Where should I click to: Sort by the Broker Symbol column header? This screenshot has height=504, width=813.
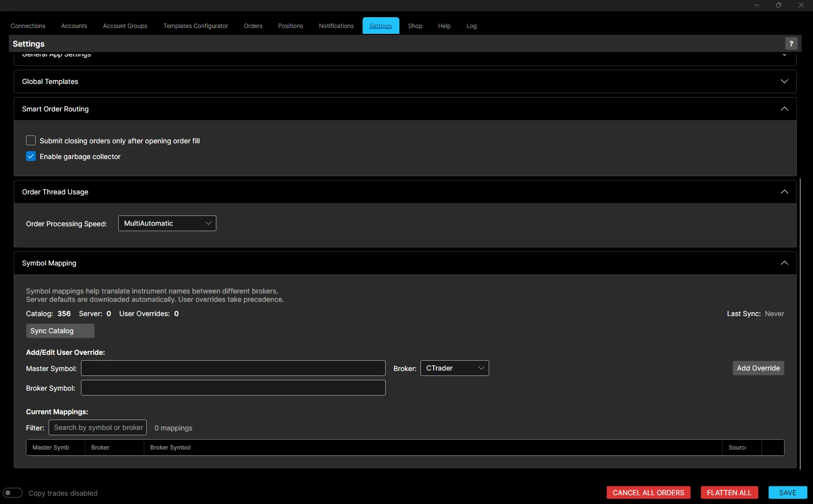tap(433, 448)
